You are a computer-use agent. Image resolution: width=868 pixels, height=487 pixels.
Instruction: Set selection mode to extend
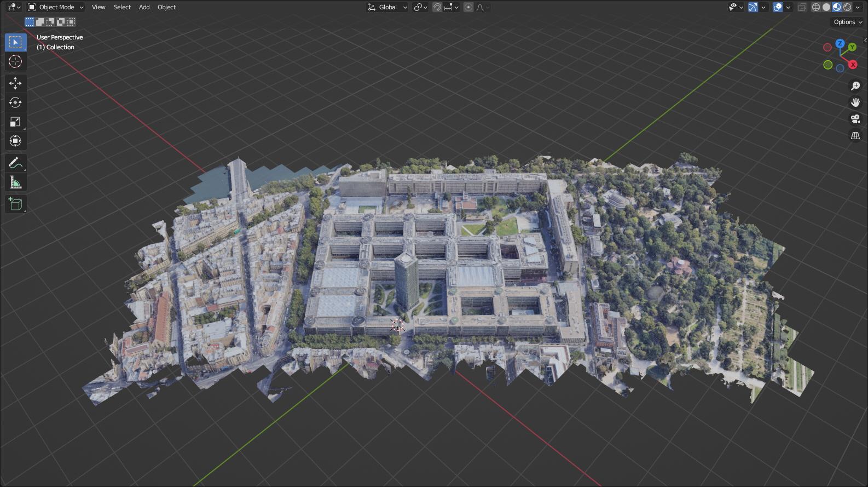(x=40, y=22)
